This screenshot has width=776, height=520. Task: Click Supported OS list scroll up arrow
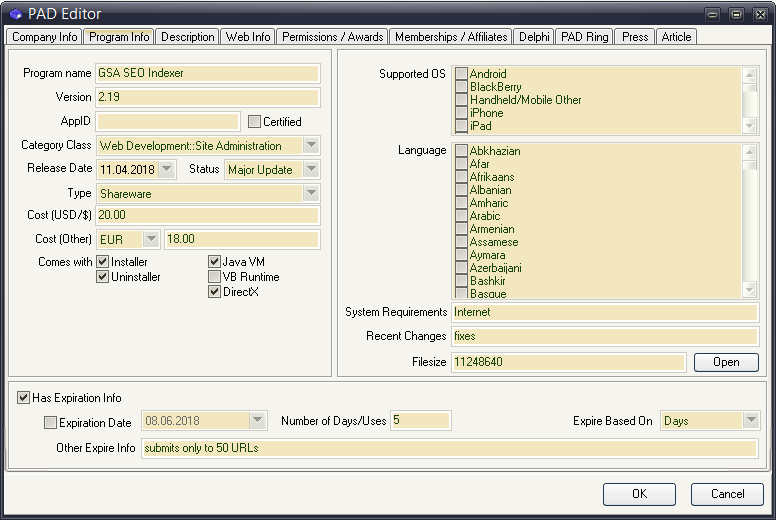tap(750, 75)
